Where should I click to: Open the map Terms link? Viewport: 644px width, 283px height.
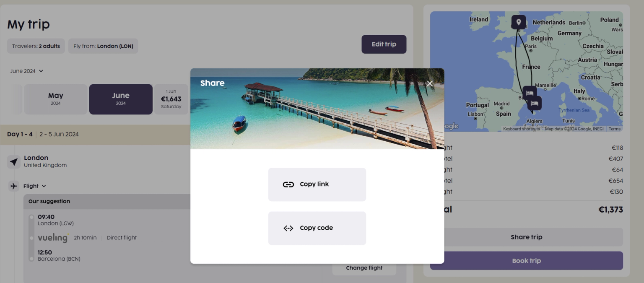coord(614,129)
